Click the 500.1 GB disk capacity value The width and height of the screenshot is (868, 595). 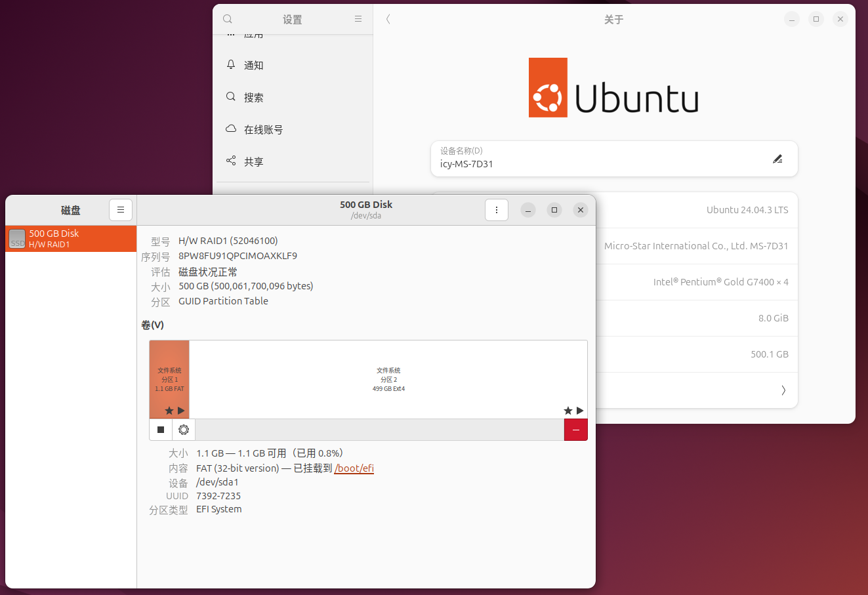[x=770, y=354]
